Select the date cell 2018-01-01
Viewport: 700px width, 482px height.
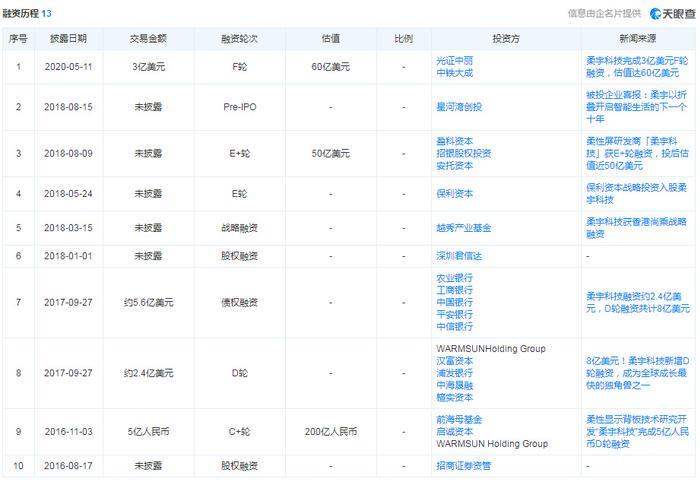coord(68,256)
